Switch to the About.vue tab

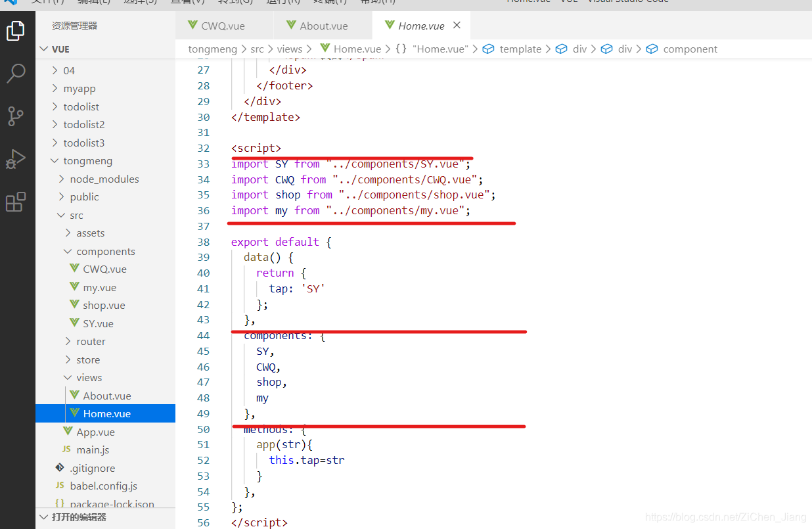click(323, 26)
